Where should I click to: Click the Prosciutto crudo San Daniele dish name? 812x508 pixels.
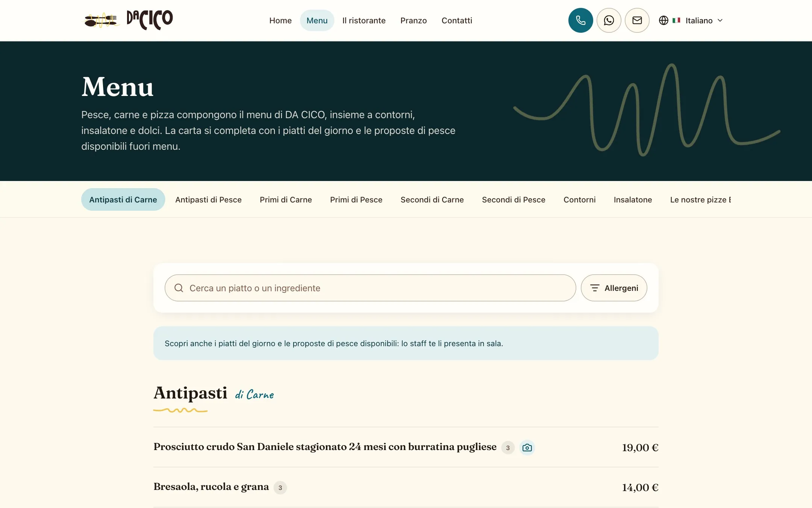(x=325, y=447)
